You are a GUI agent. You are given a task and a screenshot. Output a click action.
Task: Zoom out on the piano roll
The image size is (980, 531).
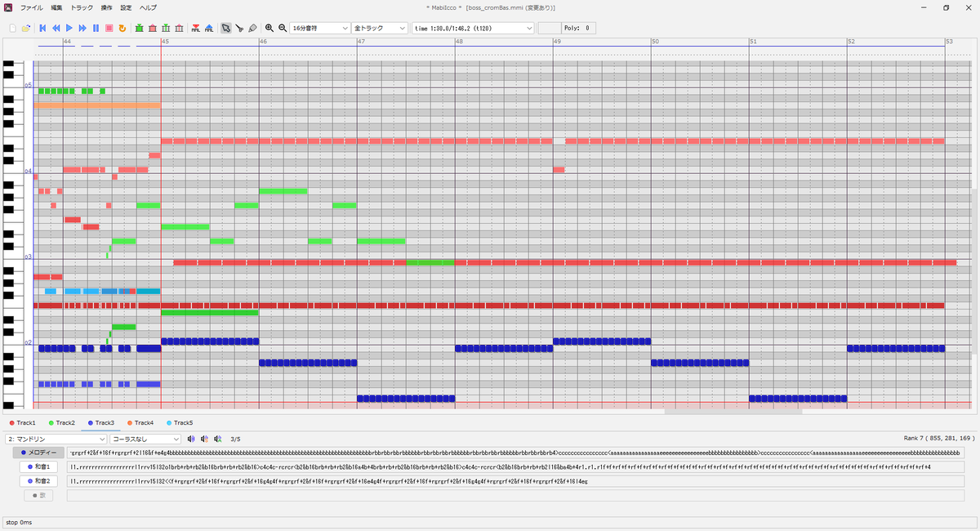click(x=283, y=28)
